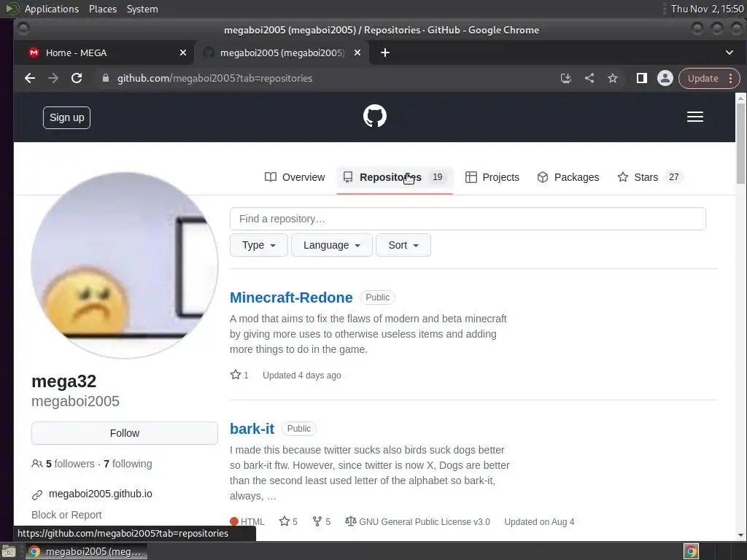
Task: Expand the Language filter dropdown
Action: 332,245
